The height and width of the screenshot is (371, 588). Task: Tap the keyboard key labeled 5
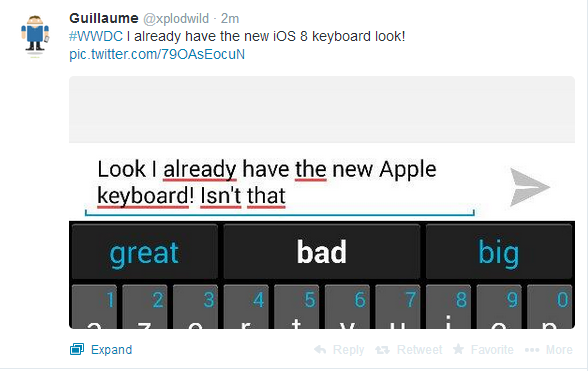(x=297, y=307)
